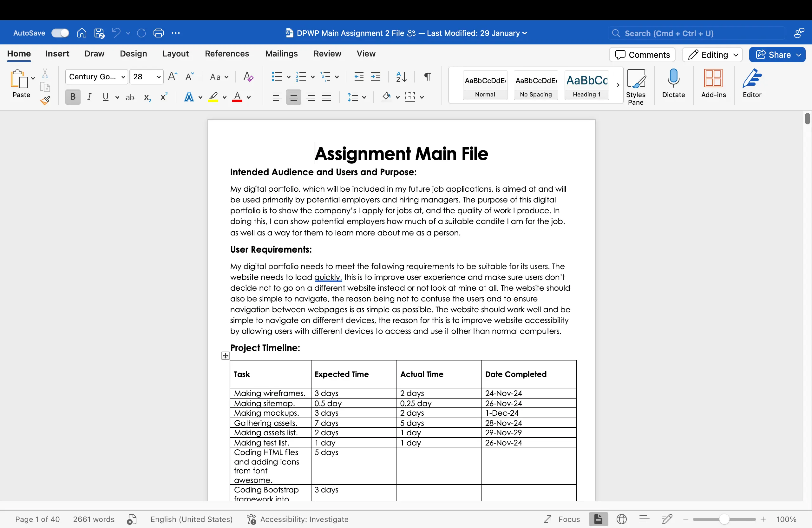Screen dimensions: 812x528
Task: Apply italic formatting
Action: point(89,97)
